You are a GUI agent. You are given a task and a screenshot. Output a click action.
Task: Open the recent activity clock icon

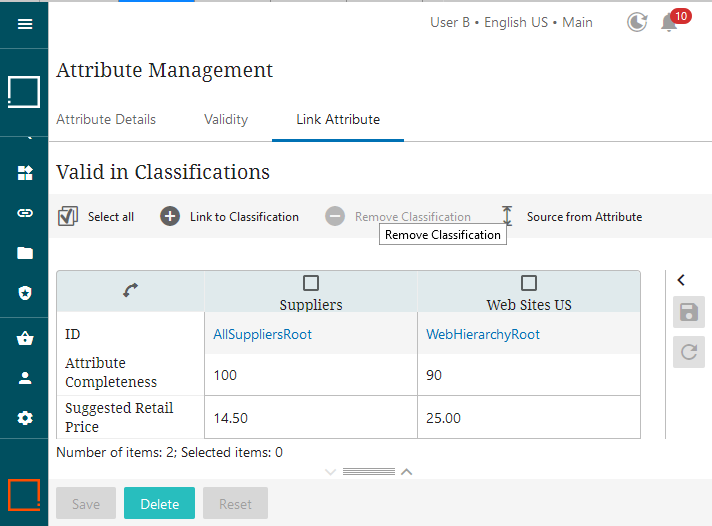point(637,22)
